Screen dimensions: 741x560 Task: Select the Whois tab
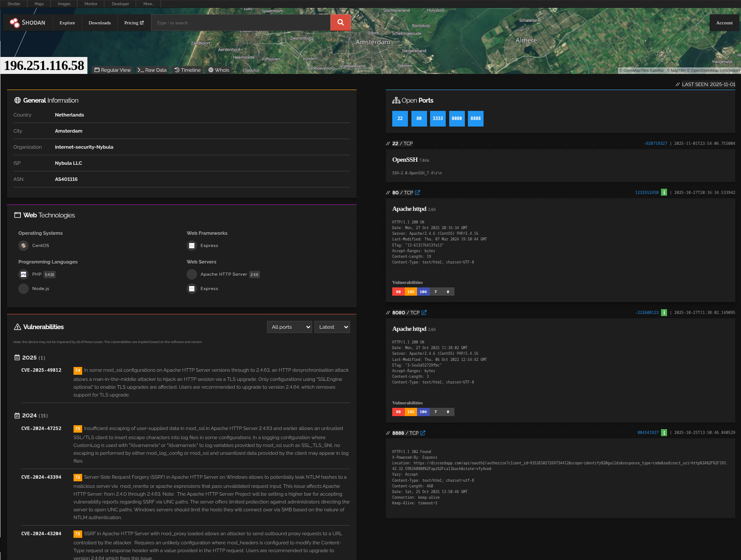point(219,70)
